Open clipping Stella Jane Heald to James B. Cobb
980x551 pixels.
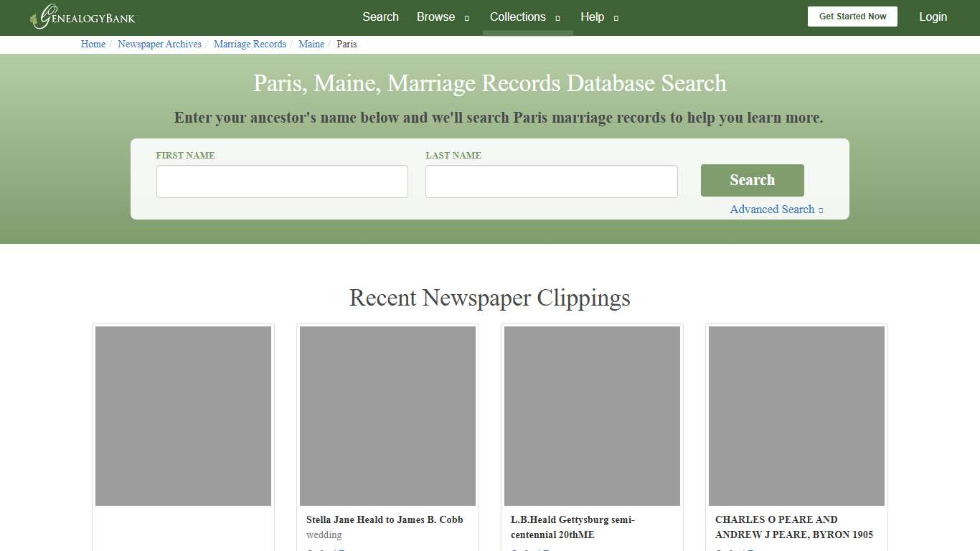point(384,519)
